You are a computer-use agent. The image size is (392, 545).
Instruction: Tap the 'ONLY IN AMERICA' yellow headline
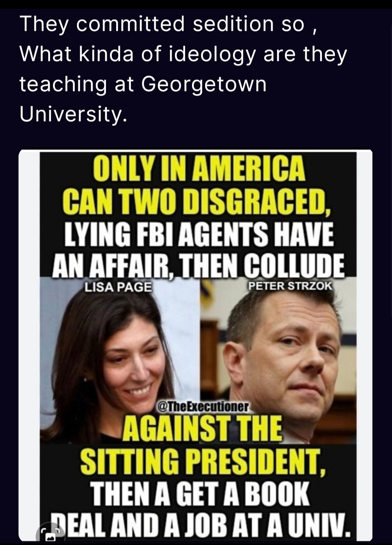199,168
